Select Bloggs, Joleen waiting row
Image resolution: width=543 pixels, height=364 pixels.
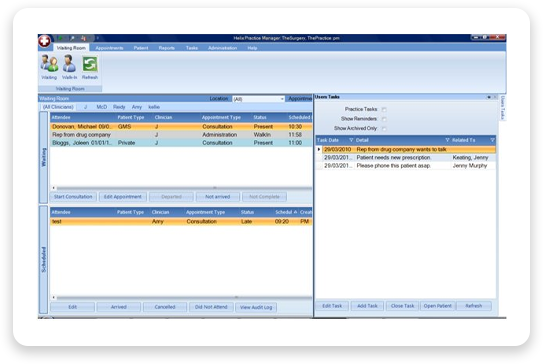181,143
